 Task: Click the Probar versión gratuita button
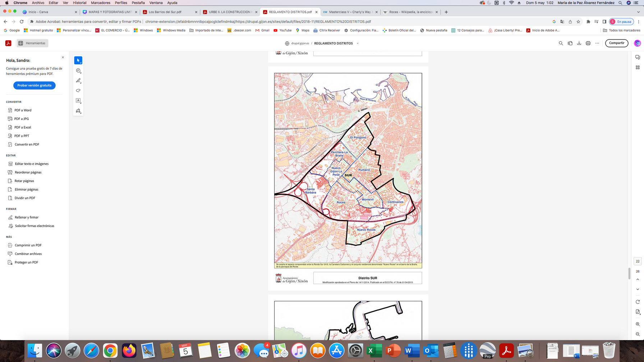point(34,85)
